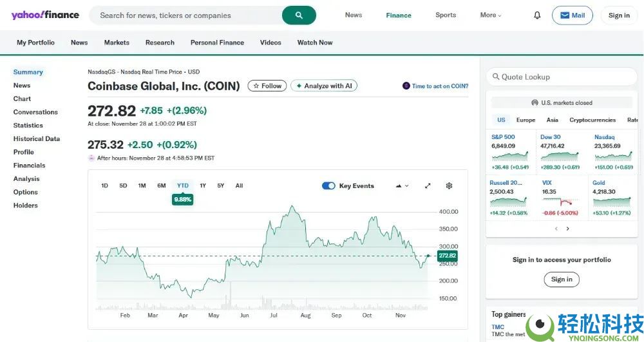Open Videos in navigation bar
The width and height of the screenshot is (644, 342).
point(270,43)
